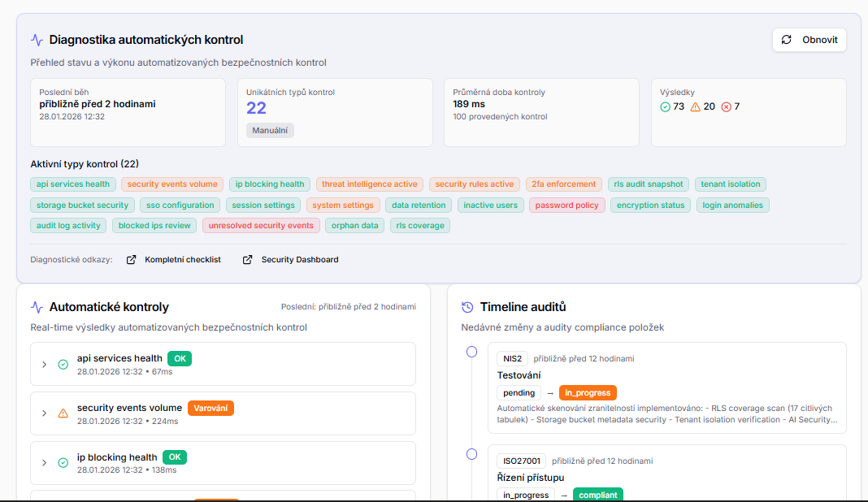
Task: Open the Kompletní checklist link
Action: (x=183, y=260)
